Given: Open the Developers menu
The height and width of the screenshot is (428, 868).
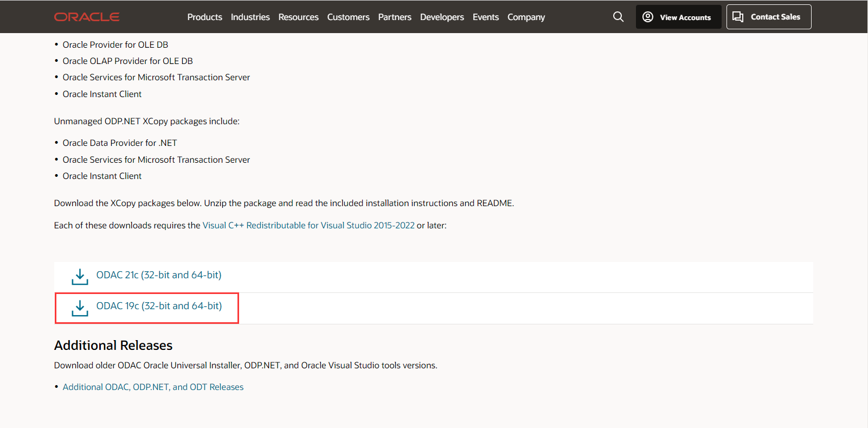Looking at the screenshot, I should pyautogui.click(x=442, y=17).
